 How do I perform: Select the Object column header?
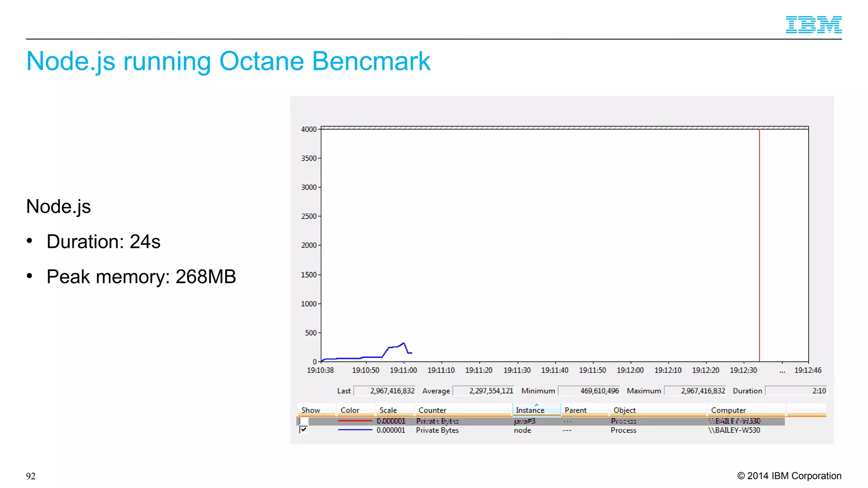point(658,410)
